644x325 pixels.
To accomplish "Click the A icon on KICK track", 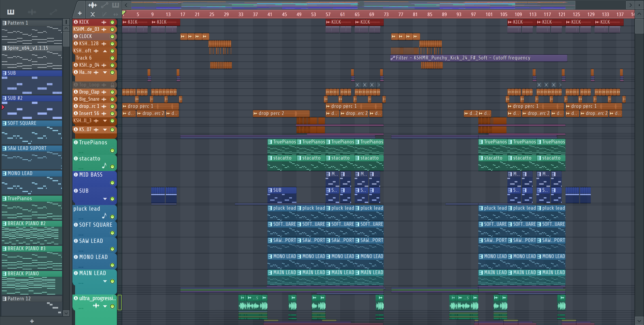I will point(76,22).
